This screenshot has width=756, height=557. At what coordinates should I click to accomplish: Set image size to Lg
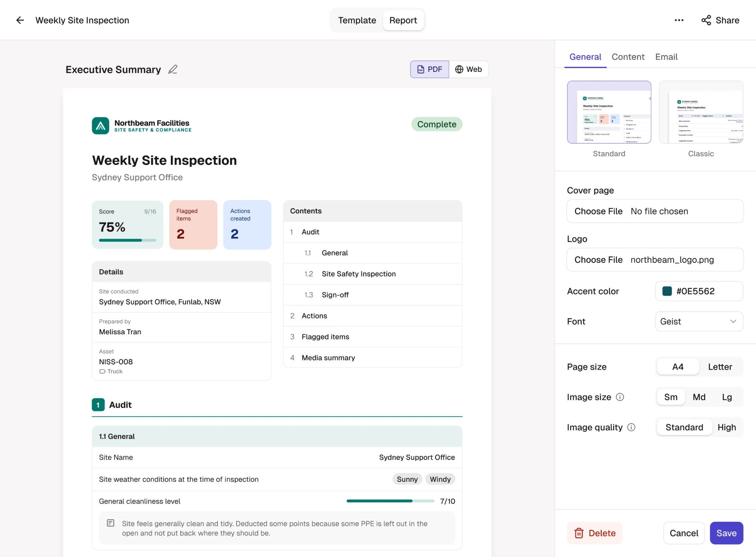click(x=727, y=397)
